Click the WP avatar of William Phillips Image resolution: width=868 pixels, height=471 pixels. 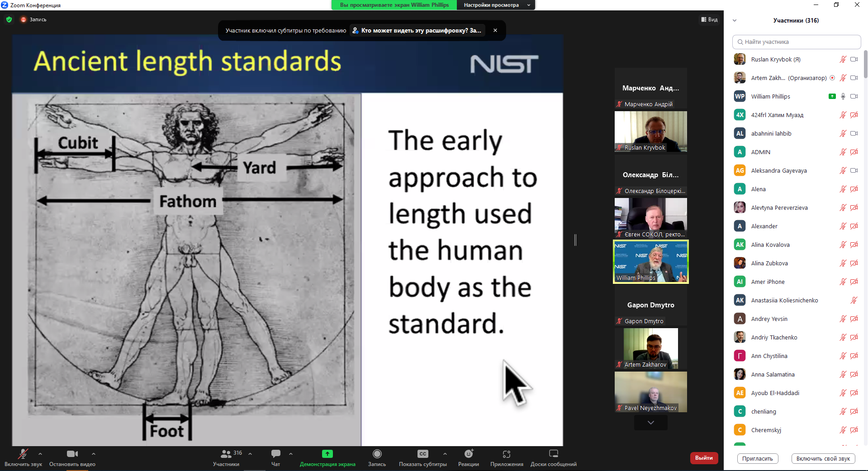pyautogui.click(x=740, y=96)
